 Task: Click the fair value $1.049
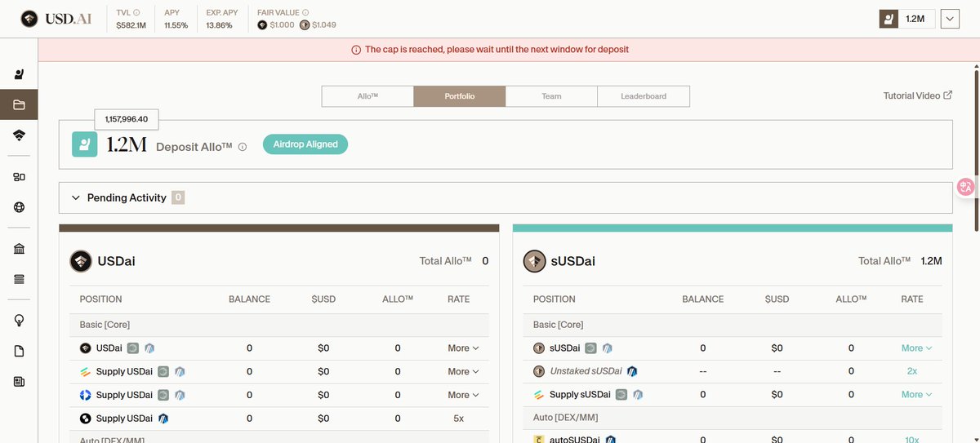pos(325,25)
